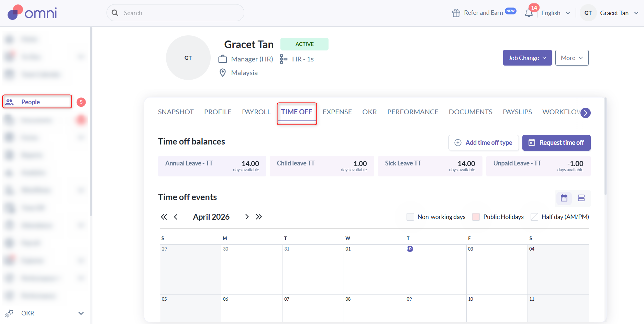Click the April 2026 month label

(x=211, y=217)
